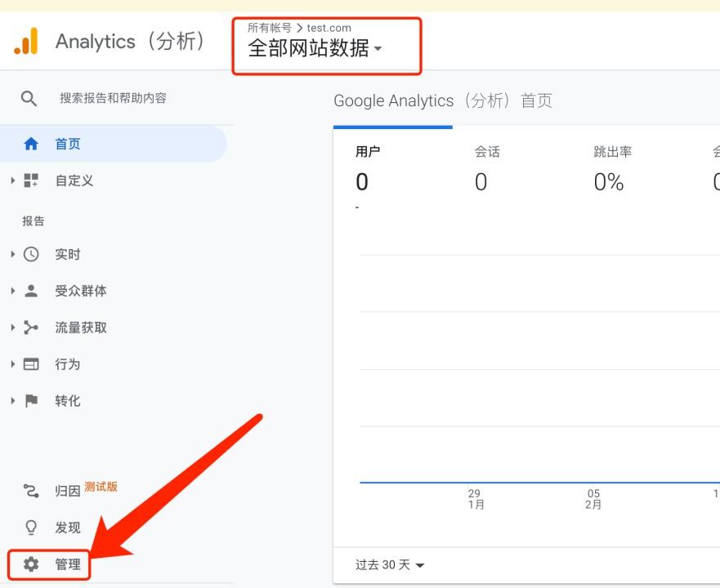Click the 转化 conversions flag icon

pyautogui.click(x=31, y=400)
